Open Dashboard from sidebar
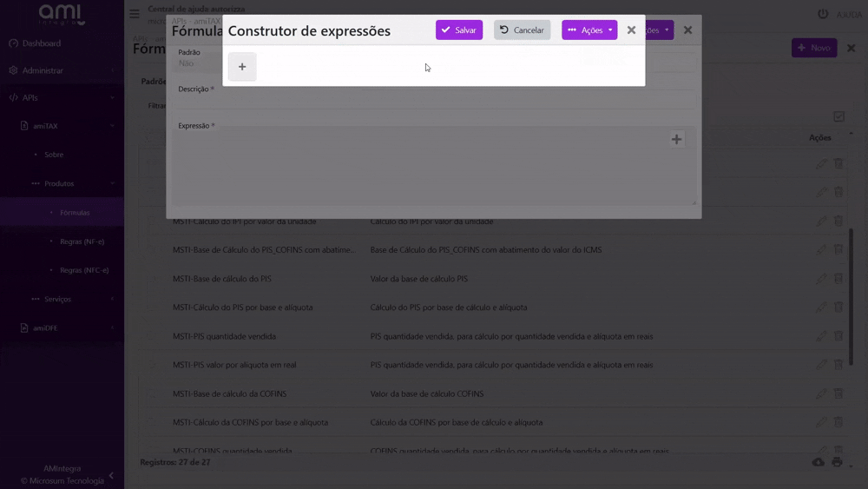 (x=42, y=43)
